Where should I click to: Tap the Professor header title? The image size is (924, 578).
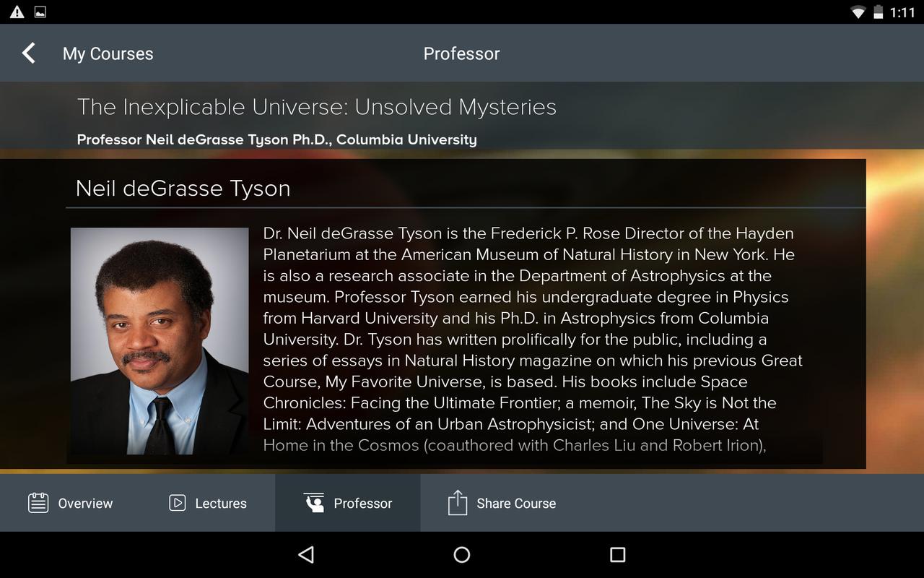[461, 53]
